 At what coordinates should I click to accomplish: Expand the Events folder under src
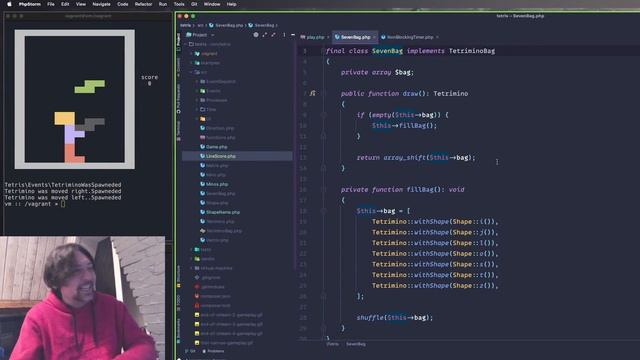tap(197, 91)
